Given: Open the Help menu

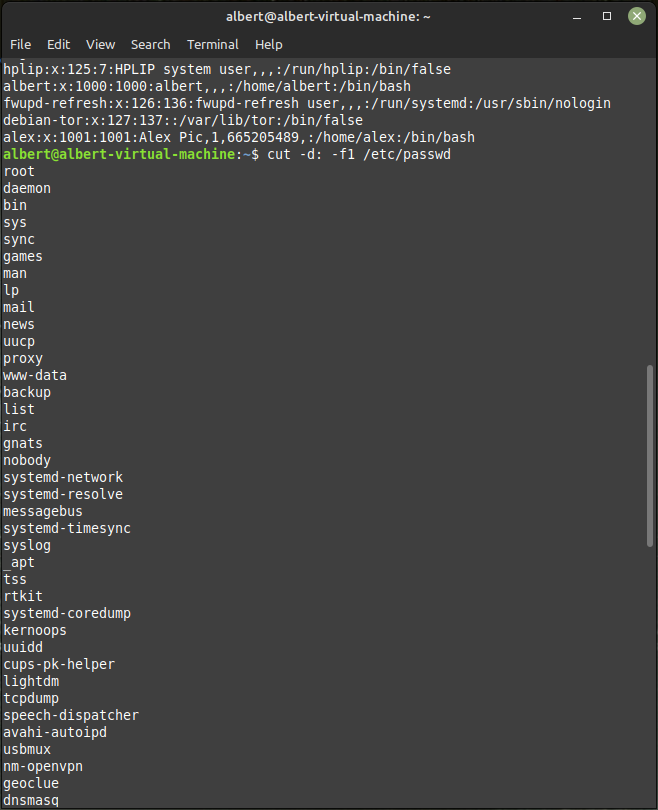Looking at the screenshot, I should 269,45.
